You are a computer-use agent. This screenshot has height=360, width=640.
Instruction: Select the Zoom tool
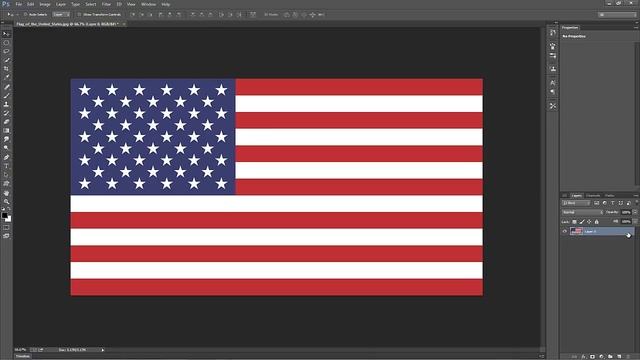pos(6,202)
